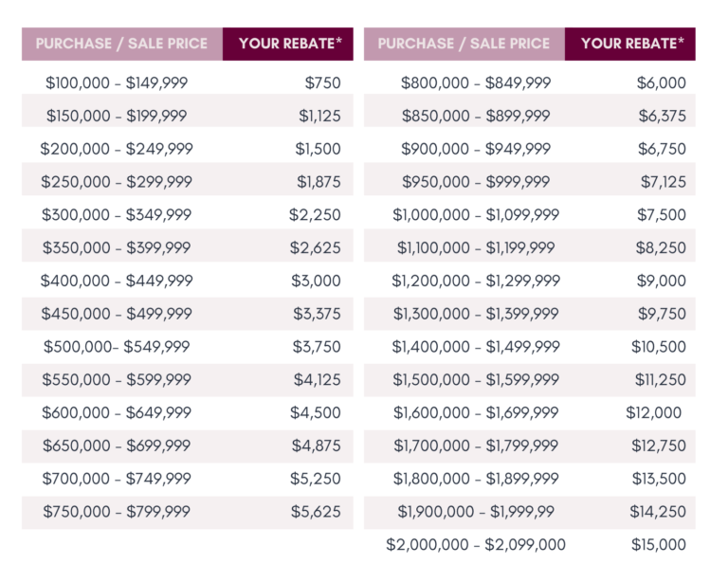The image size is (728, 582).
Task: Click the $250,000 – $299,999 price row
Action: click(117, 182)
